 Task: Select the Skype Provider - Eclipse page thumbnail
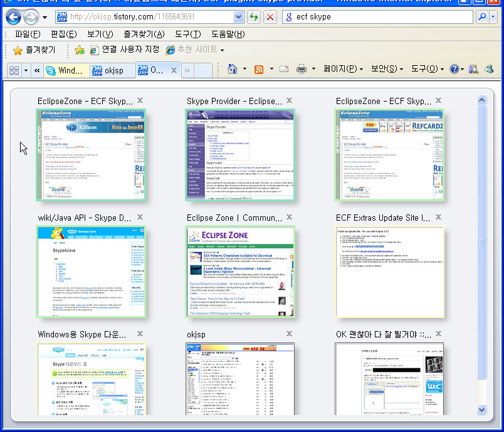tap(240, 155)
